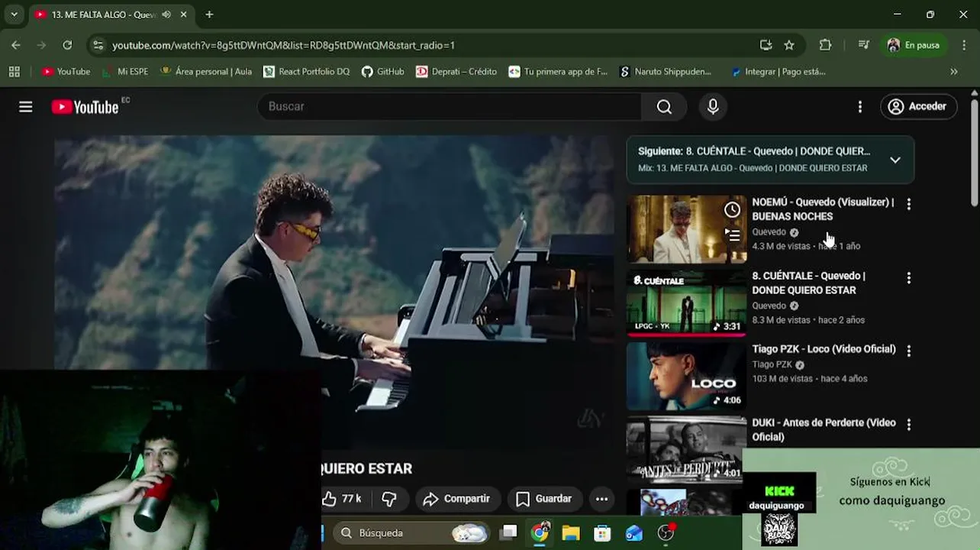This screenshot has height=550, width=980.
Task: Add NOEMÚ video to queue
Action: (732, 235)
